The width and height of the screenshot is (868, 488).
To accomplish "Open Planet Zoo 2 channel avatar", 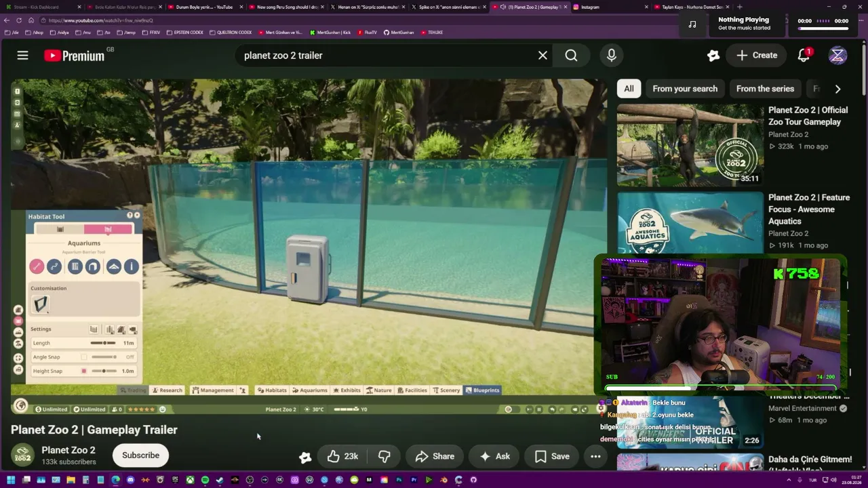I will point(22,455).
